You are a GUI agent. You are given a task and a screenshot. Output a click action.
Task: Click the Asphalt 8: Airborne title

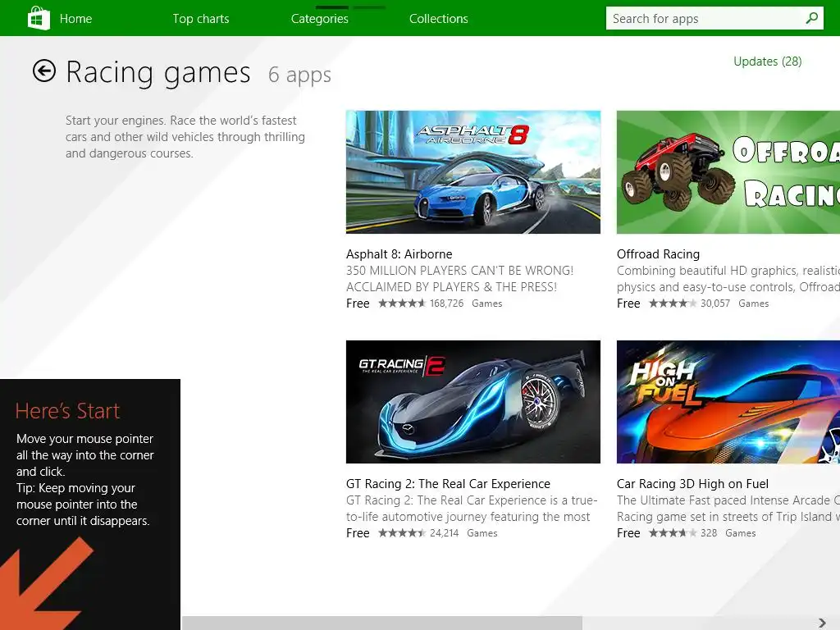point(399,254)
